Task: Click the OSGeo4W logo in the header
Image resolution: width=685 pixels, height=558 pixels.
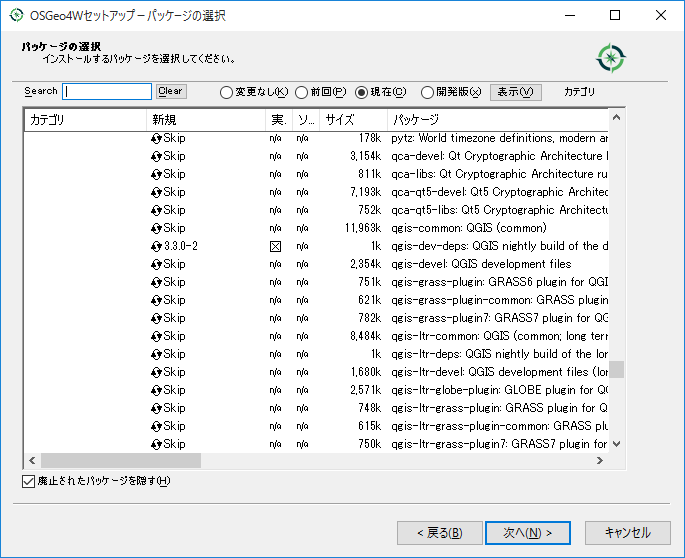Action: (x=610, y=58)
